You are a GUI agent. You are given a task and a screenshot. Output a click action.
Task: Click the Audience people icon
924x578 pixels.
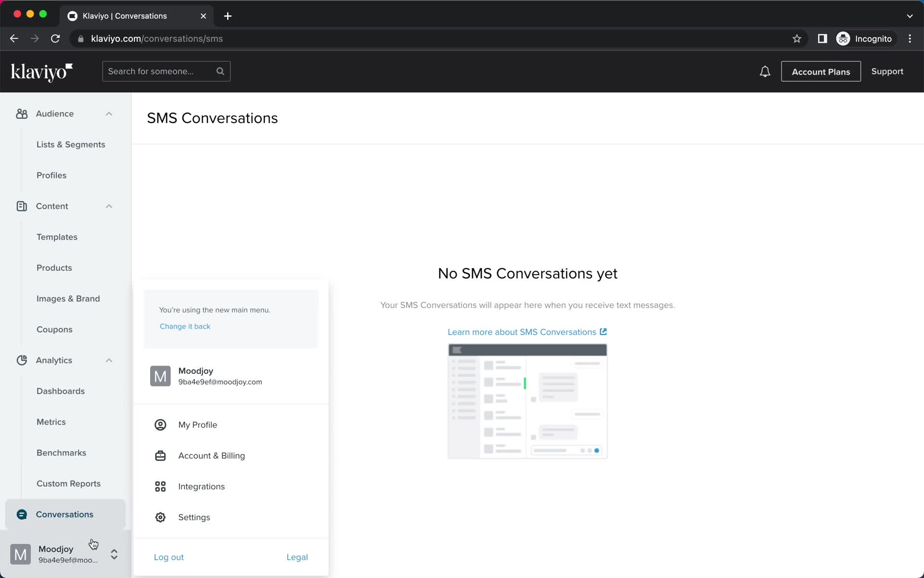point(22,114)
